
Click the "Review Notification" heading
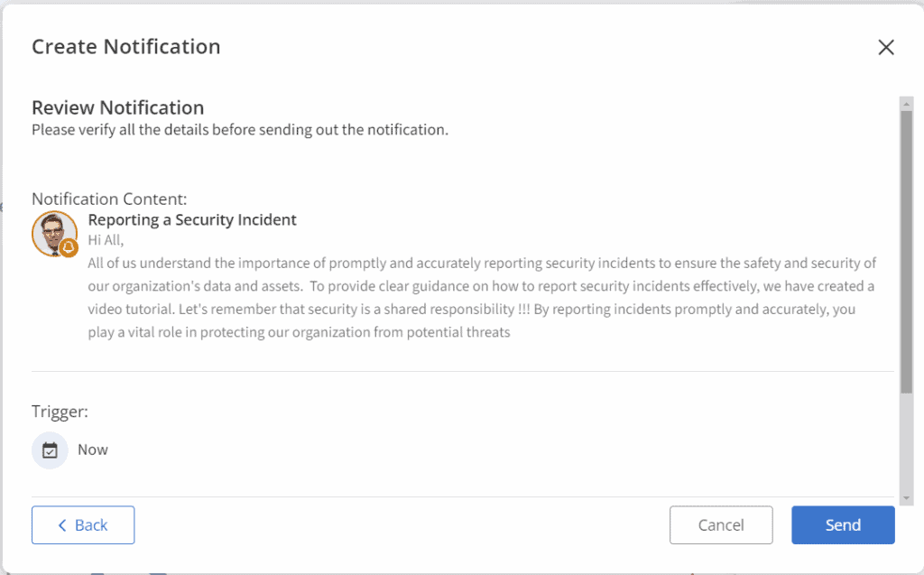point(117,108)
